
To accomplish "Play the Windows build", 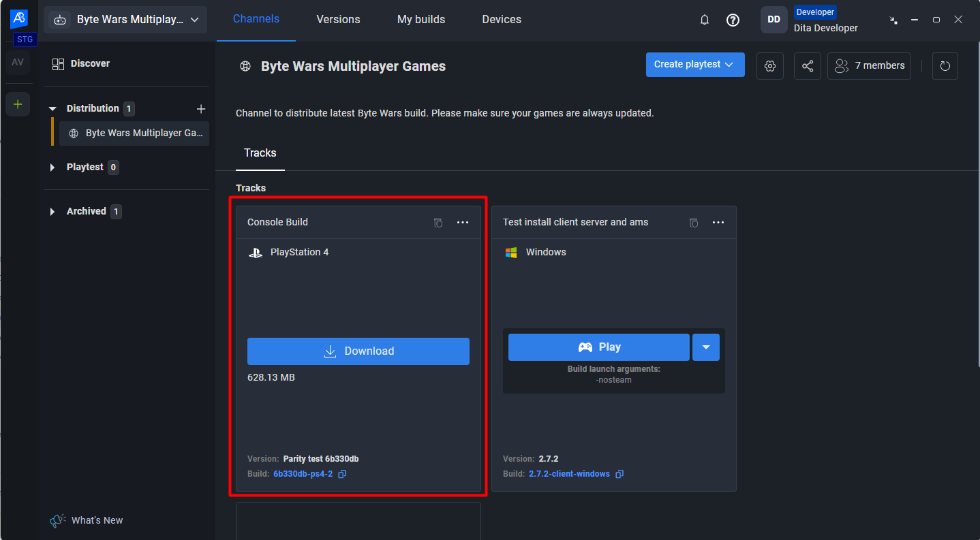I will pyautogui.click(x=599, y=347).
